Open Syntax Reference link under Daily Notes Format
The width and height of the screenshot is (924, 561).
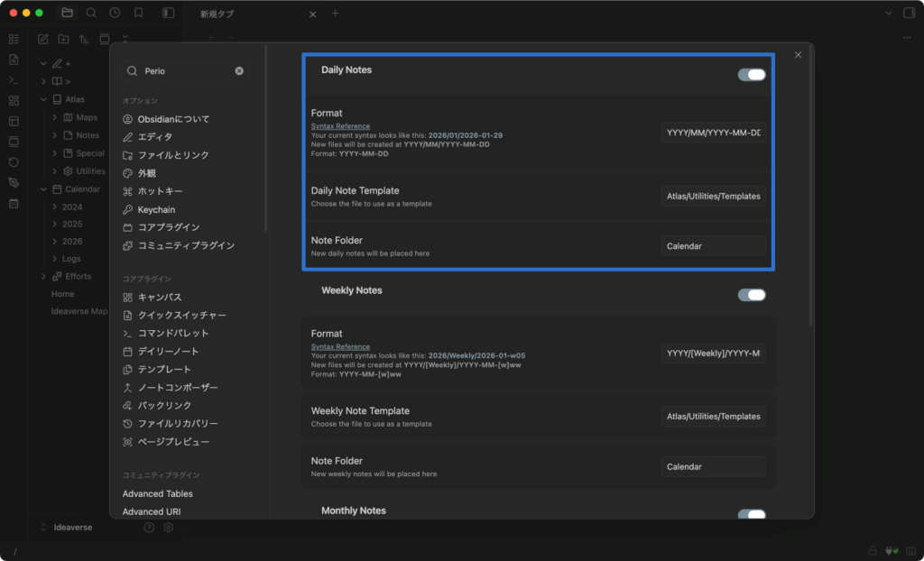pos(340,126)
